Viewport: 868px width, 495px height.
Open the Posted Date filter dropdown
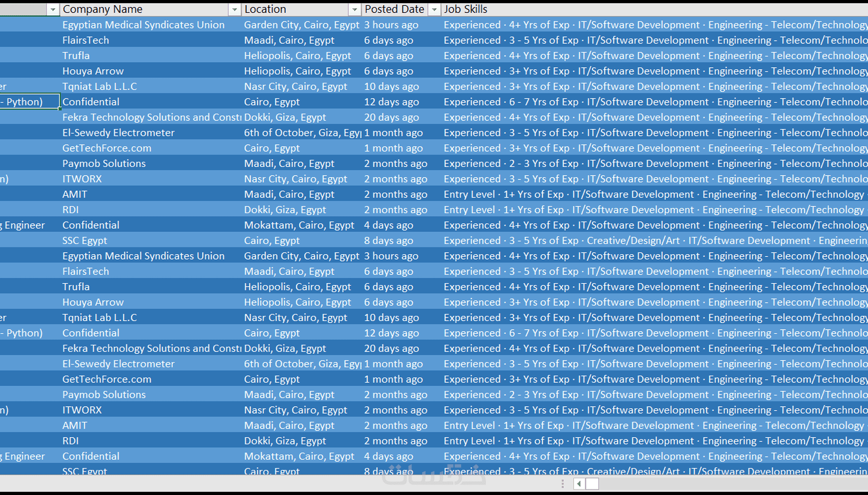click(434, 10)
